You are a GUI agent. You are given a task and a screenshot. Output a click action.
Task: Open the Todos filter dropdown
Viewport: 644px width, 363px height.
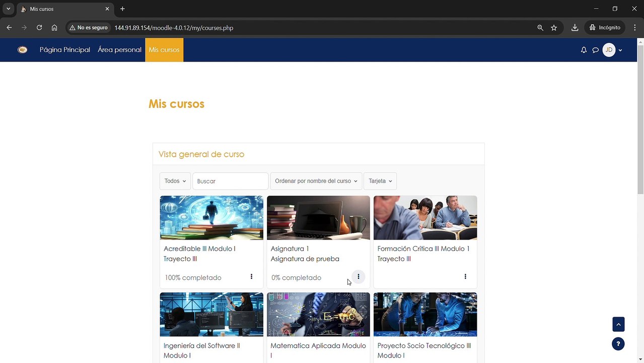[175, 181]
